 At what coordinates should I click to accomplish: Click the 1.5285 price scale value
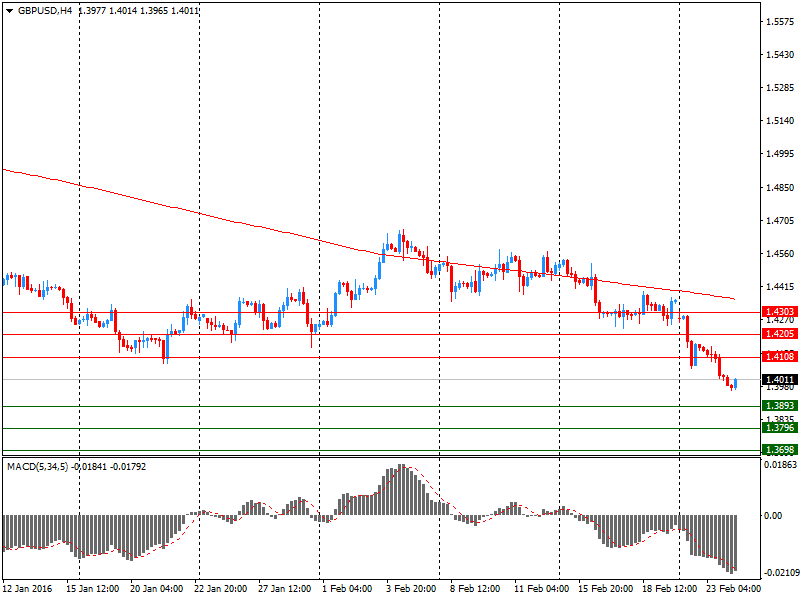click(x=780, y=88)
